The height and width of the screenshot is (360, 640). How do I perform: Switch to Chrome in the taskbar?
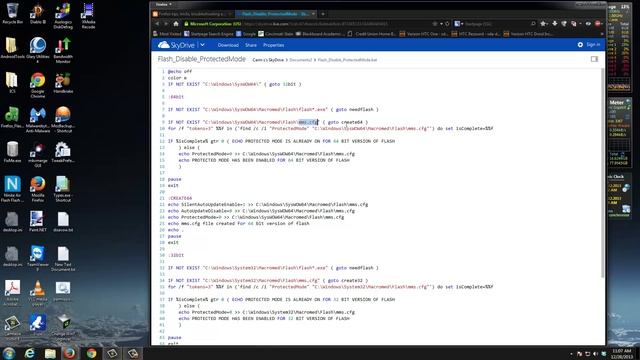point(91,353)
